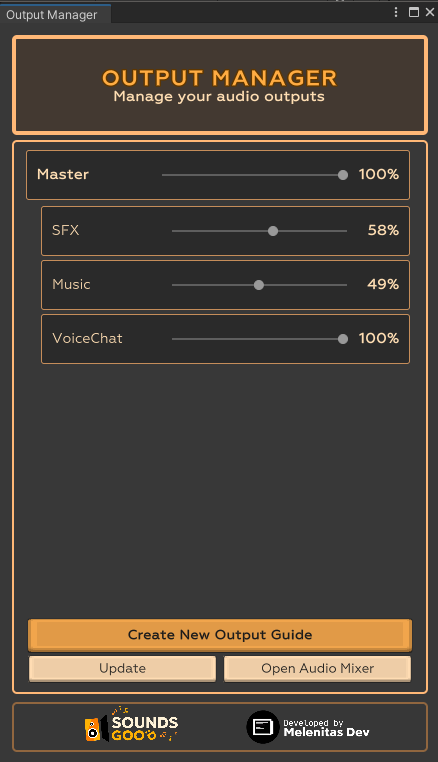438x762 pixels.
Task: Click Create New Output Guide button
Action: coord(220,635)
